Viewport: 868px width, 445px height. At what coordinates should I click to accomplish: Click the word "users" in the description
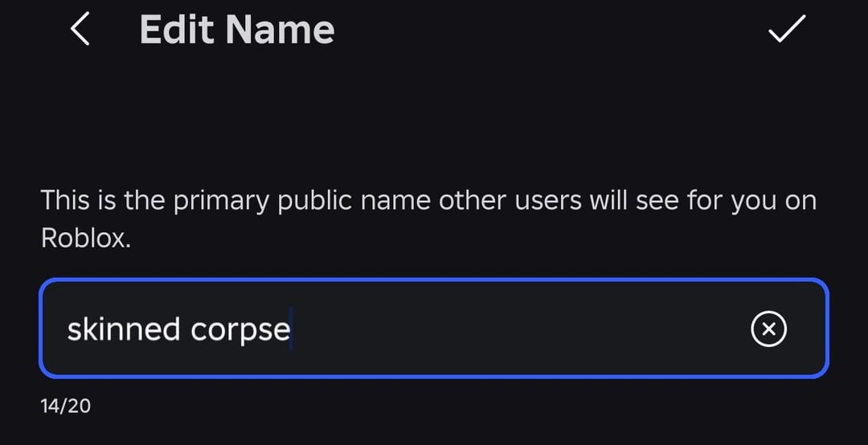pyautogui.click(x=547, y=201)
